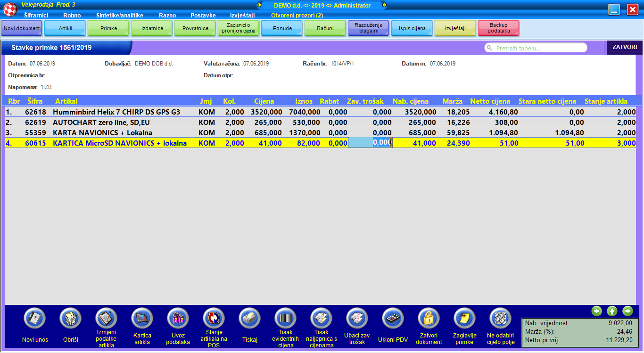The width and height of the screenshot is (644, 353).
Task: Expand Otvoreni prozori (2) list
Action: (297, 15)
